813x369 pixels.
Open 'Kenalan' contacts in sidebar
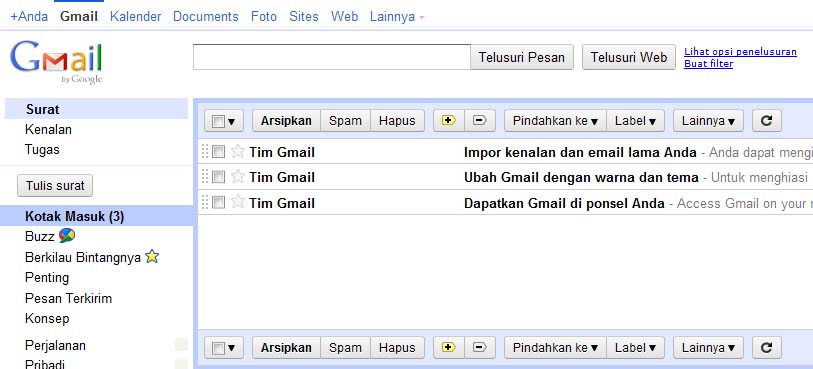[x=48, y=130]
